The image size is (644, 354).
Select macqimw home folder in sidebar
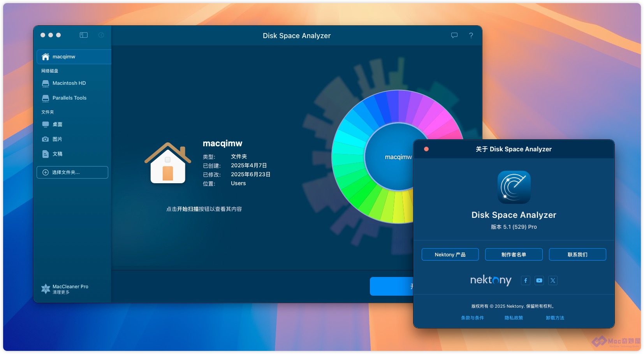74,57
